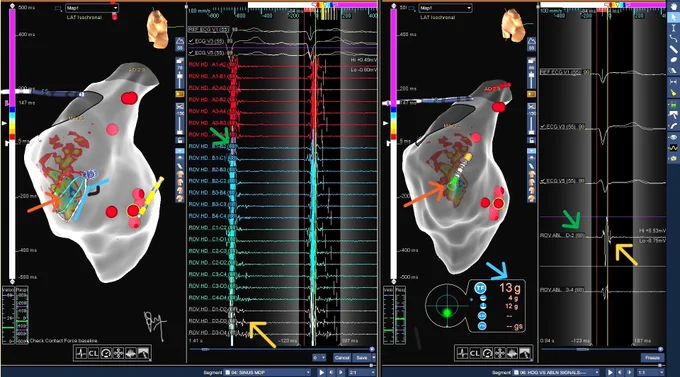This screenshot has width=680, height=377.
Task: Open the Segment dropdown showing 06: HDG VS ABLN SIGNALS
Action: [x=556, y=372]
